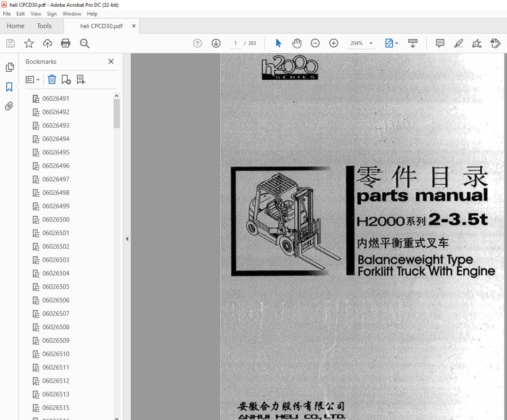This screenshot has width=507, height=420.
Task: Go to the next page with the down arrow
Action: coord(216,43)
